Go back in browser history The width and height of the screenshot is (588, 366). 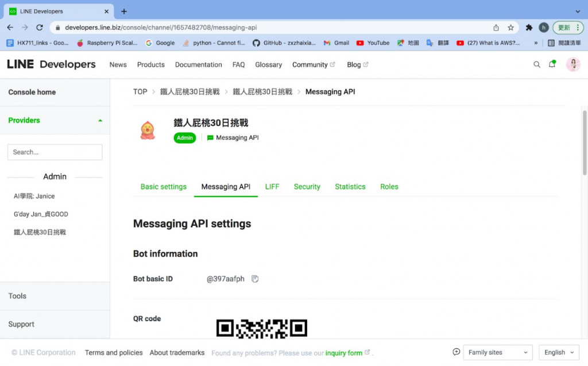[x=10, y=28]
